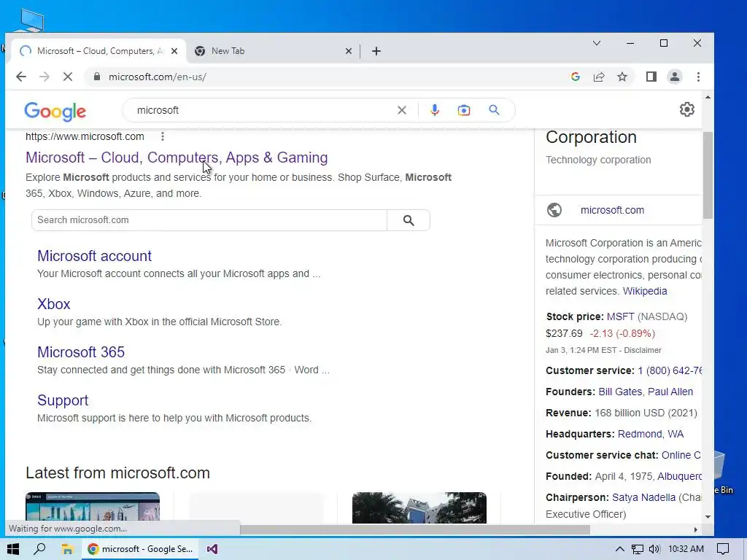Click the 10:32 AM taskbar clock
The image size is (747, 560).
coord(686,549)
